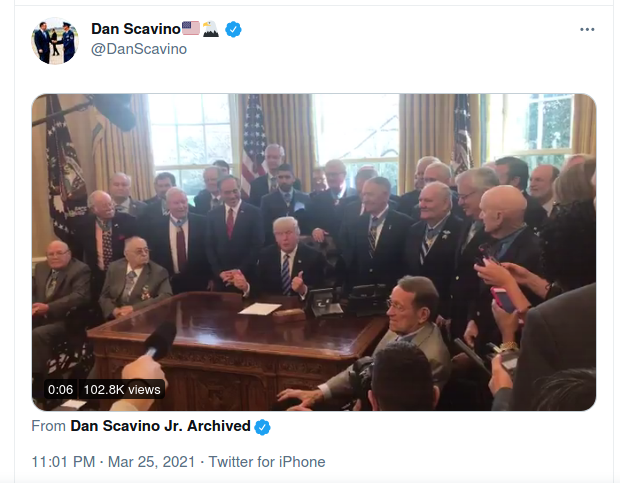Click the 11:01 PM timestamp

[x=63, y=462]
